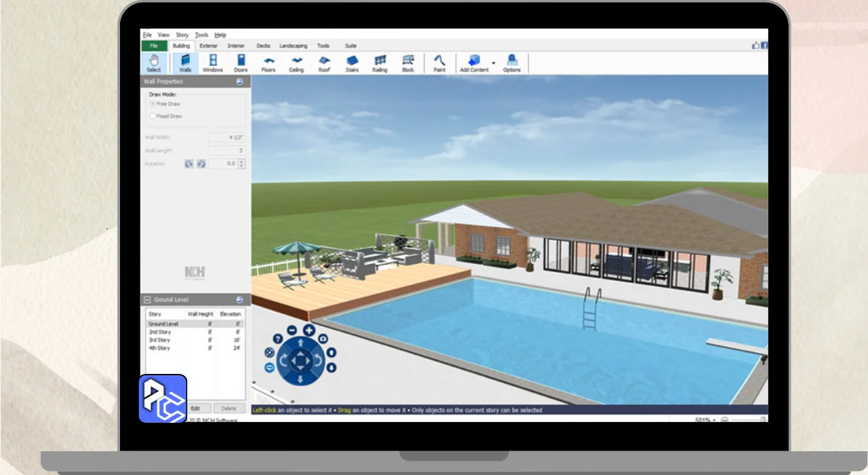Activate the Paint tool
This screenshot has width=868, height=475.
pyautogui.click(x=439, y=63)
